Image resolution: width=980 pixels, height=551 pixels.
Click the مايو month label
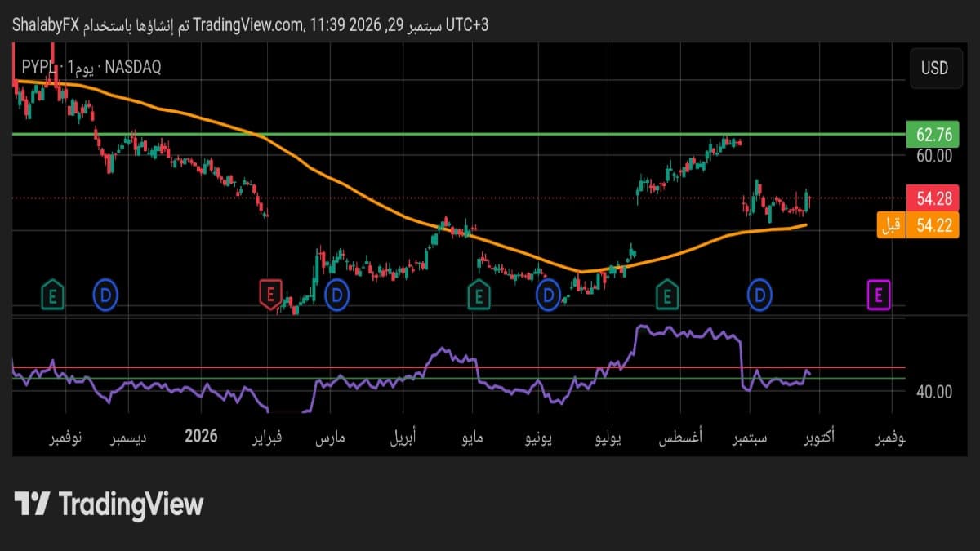click(x=473, y=438)
